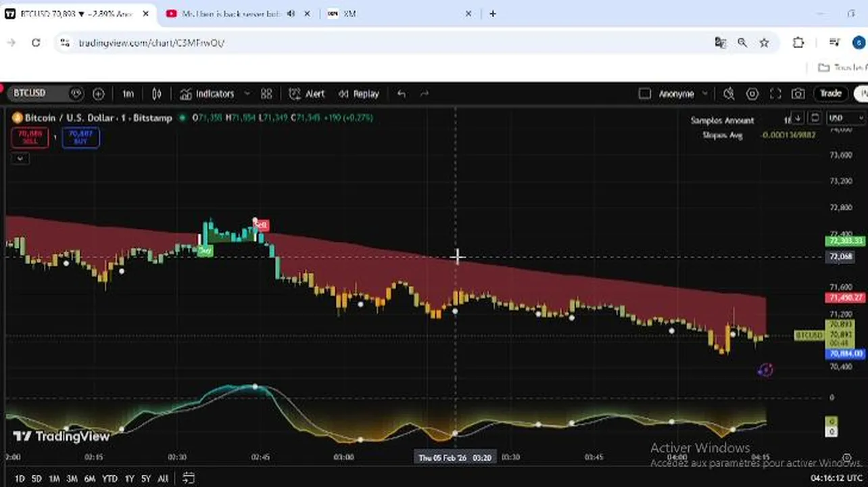Mute the YouTube tab speaker icon
This screenshot has height=487, width=868.
pos(291,14)
